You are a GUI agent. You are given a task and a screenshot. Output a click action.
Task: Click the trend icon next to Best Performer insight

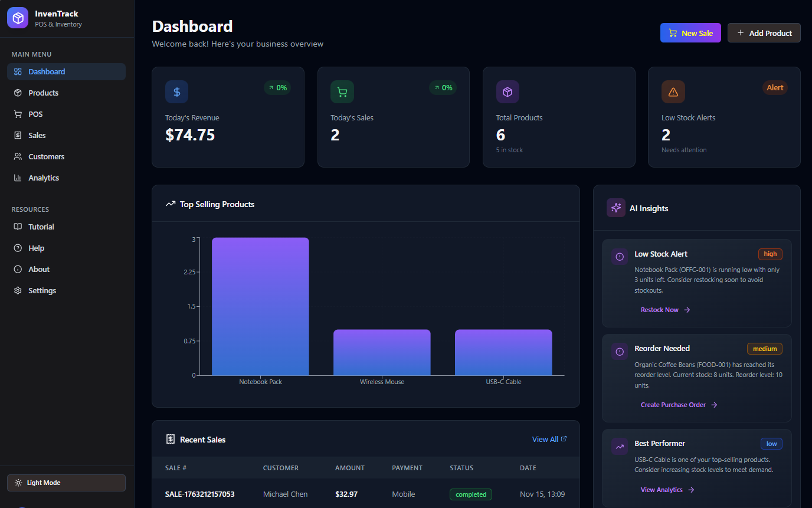[620, 447]
